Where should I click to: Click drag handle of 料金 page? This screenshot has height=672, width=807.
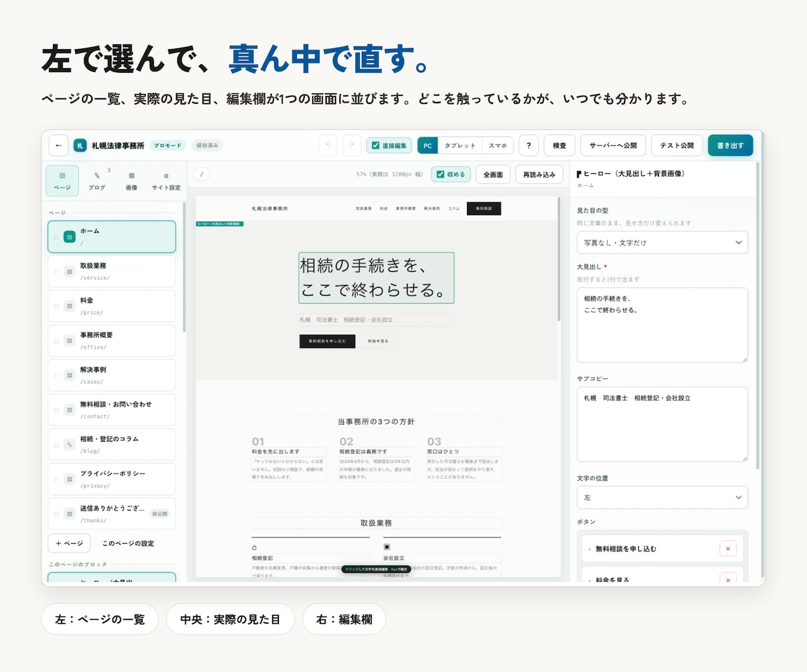click(x=56, y=306)
